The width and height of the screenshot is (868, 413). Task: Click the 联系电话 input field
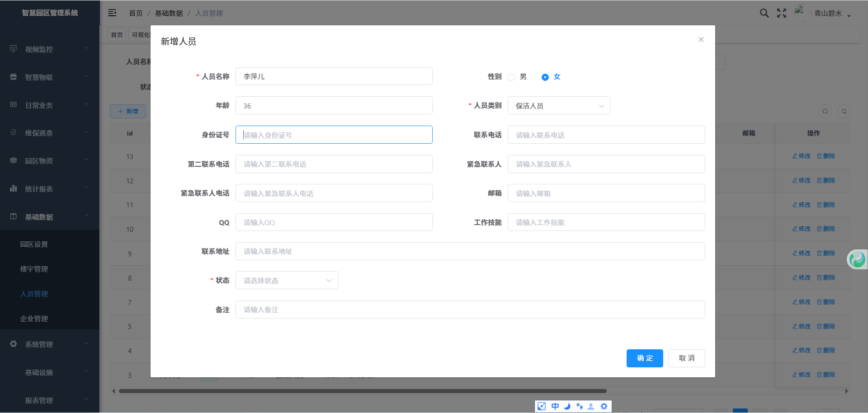[x=606, y=135]
